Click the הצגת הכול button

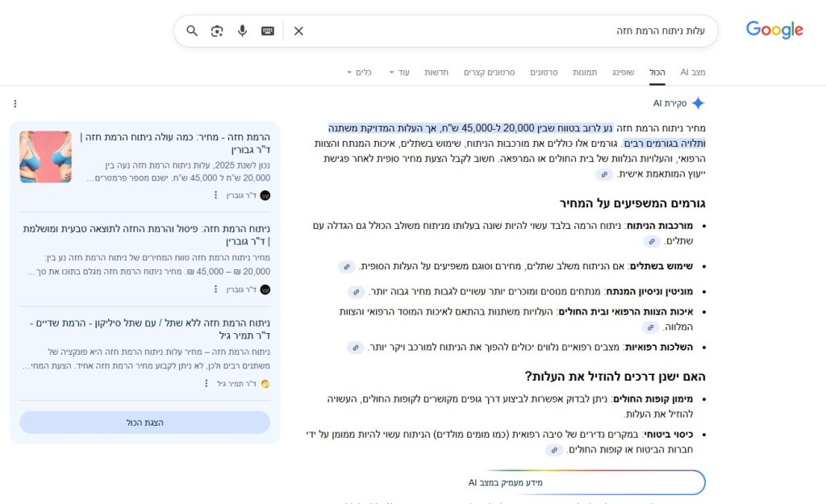point(145,423)
